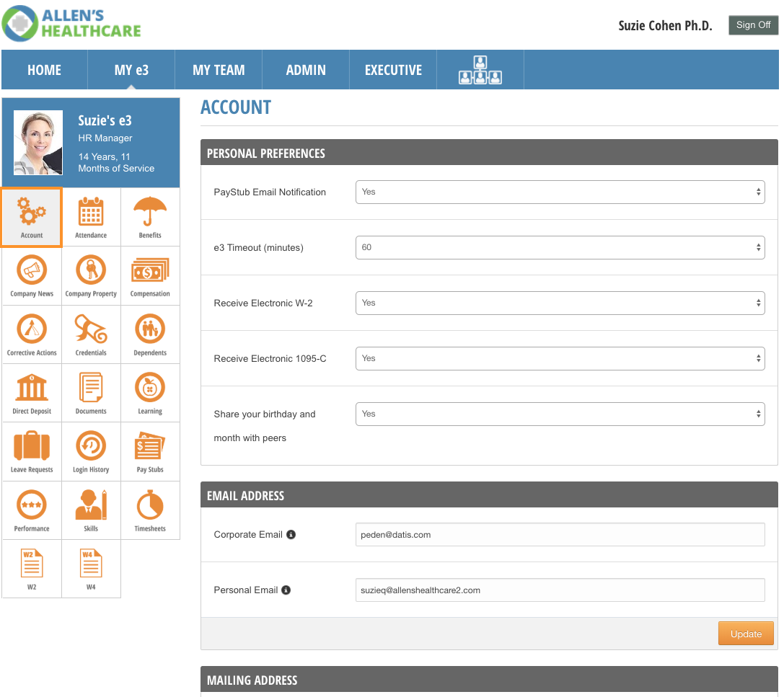Expand the Receive Electronic W-2 dropdown
The width and height of the screenshot is (784, 697).
point(560,303)
